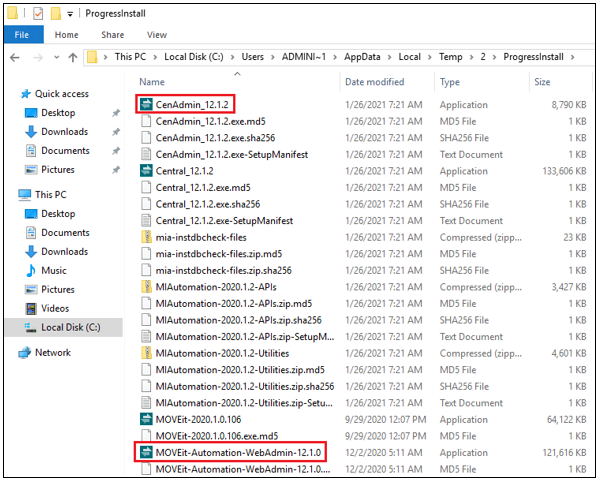Image resolution: width=601 pixels, height=483 pixels.
Task: Select the CenAdmin_12.1.2.exe.sha256 file
Action: pos(215,138)
